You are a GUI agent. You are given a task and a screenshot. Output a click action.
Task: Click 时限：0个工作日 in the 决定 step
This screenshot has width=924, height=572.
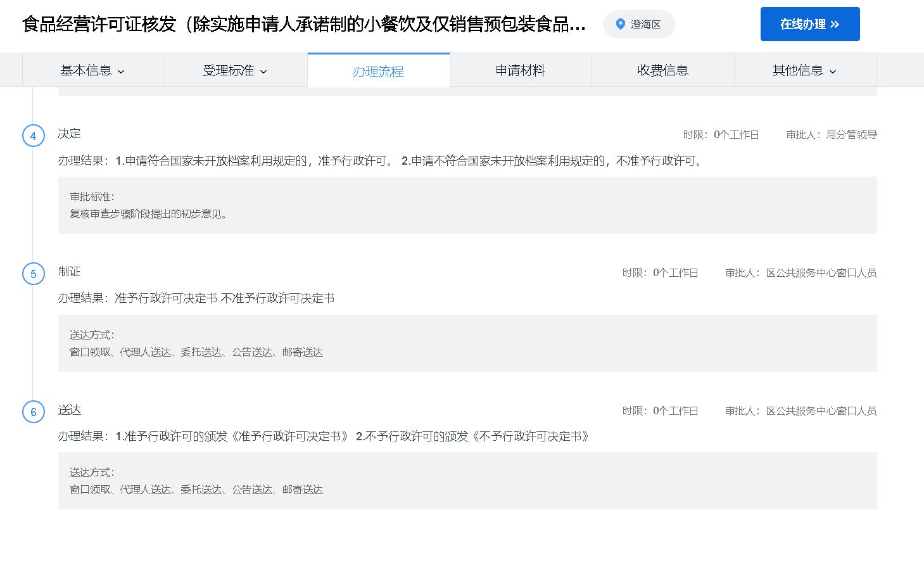click(721, 134)
